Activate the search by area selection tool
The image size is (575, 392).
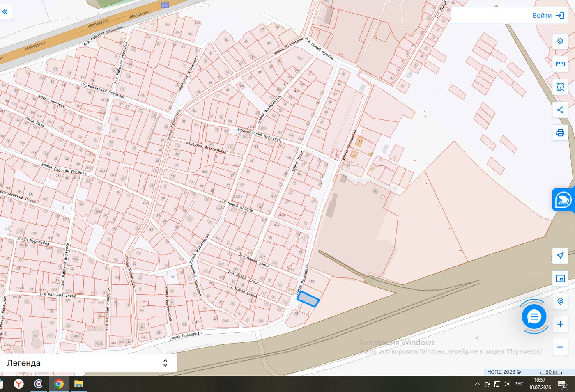(560, 87)
